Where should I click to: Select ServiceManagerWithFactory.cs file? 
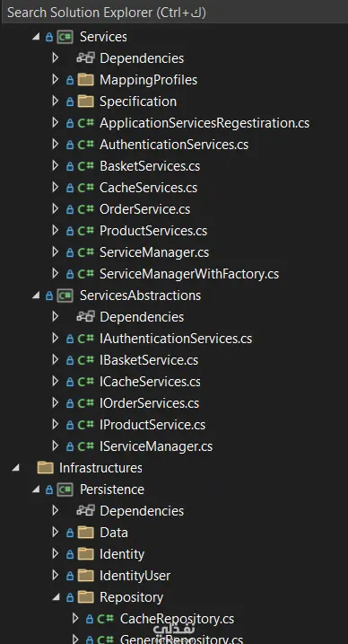point(189,274)
